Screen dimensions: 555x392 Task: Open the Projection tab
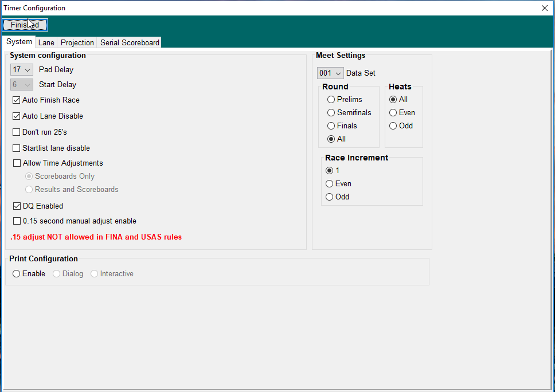pyautogui.click(x=77, y=43)
